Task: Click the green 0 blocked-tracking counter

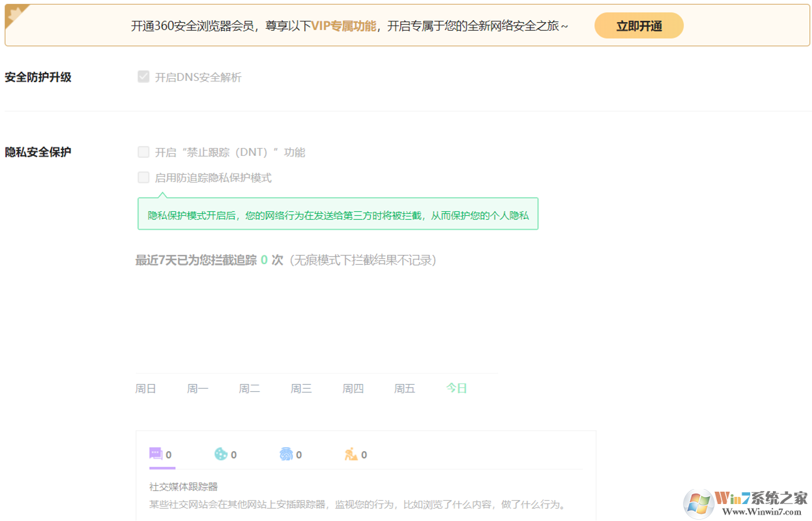Action: coord(263,260)
